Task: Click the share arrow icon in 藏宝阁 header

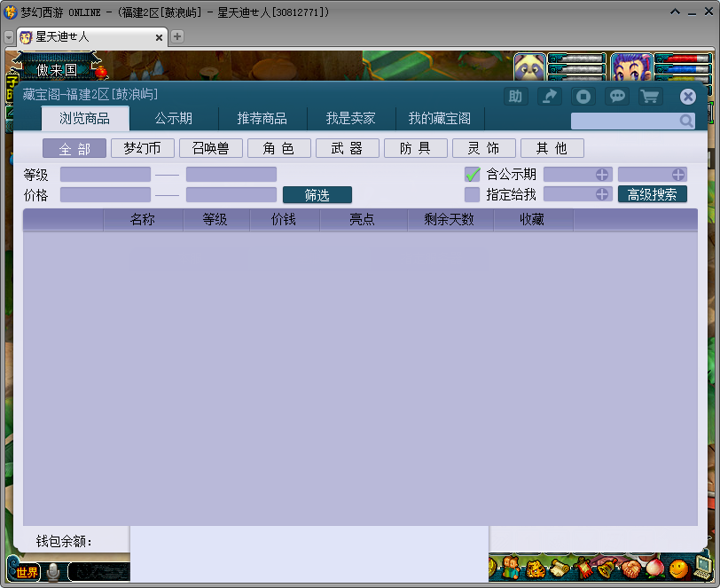Action: pos(549,97)
